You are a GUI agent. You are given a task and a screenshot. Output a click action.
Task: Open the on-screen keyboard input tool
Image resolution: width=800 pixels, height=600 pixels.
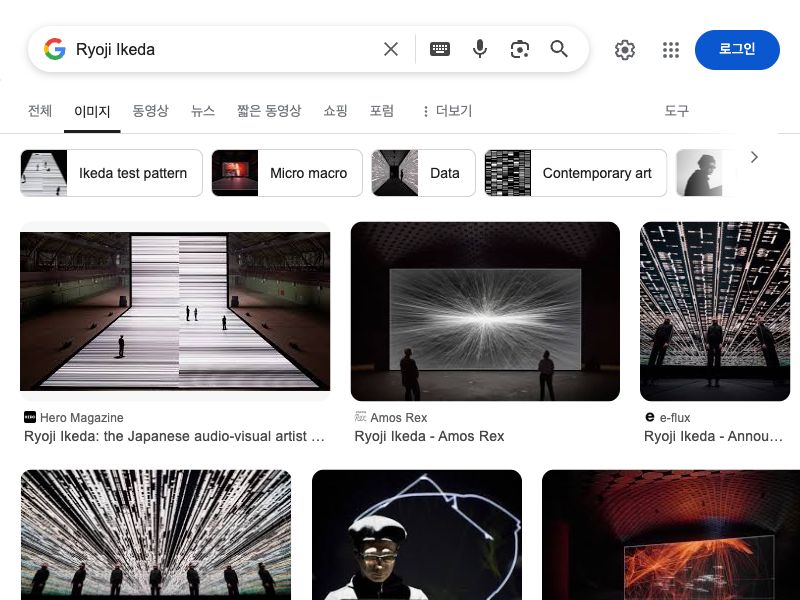(x=440, y=49)
